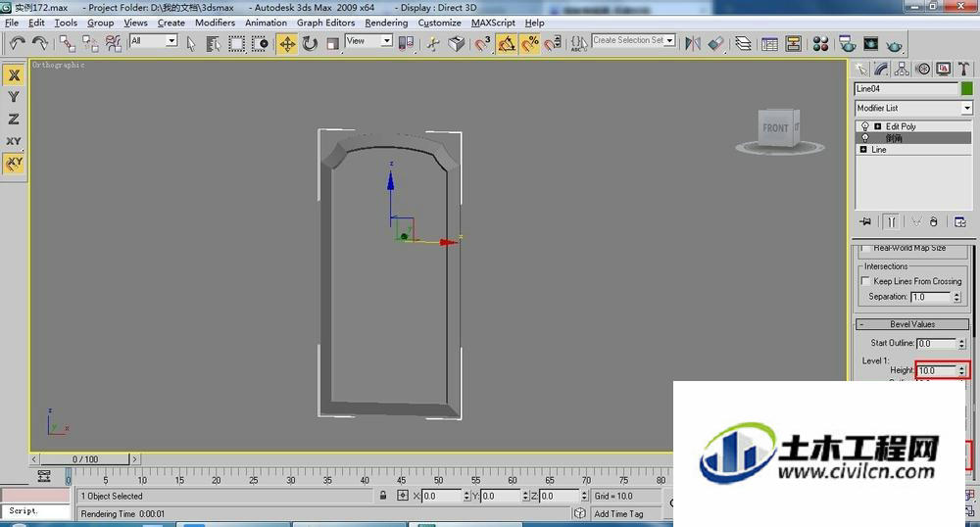Click the Pin Stack icon

865,221
